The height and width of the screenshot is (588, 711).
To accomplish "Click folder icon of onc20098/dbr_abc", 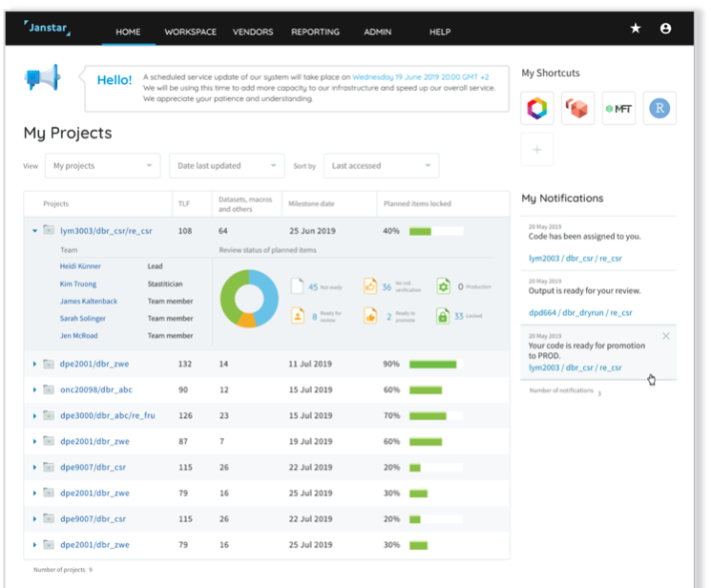I will (49, 389).
